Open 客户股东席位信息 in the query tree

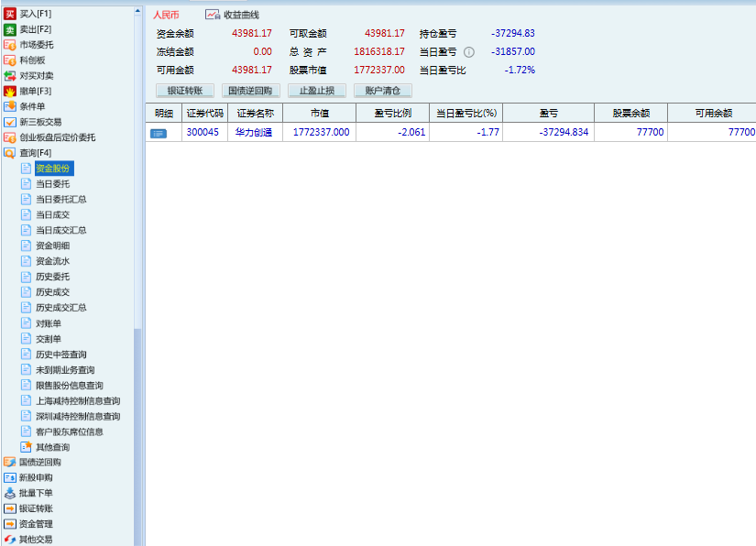pyautogui.click(x=70, y=431)
